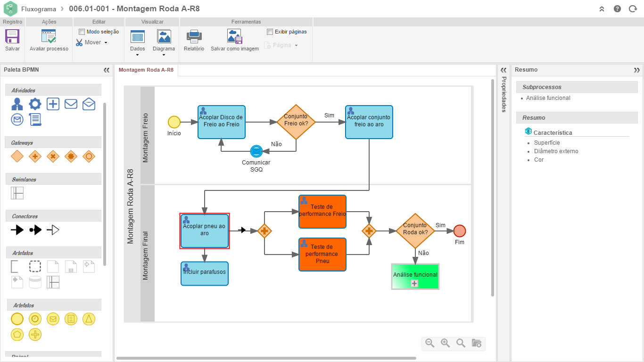The height and width of the screenshot is (362, 644).
Task: Select the user task activity in palette
Action: [x=17, y=104]
